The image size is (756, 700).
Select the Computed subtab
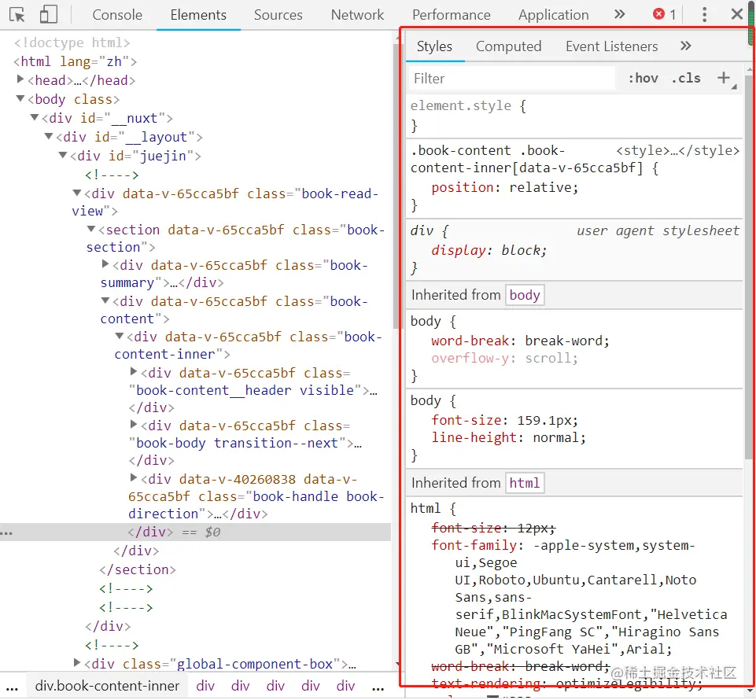point(509,46)
